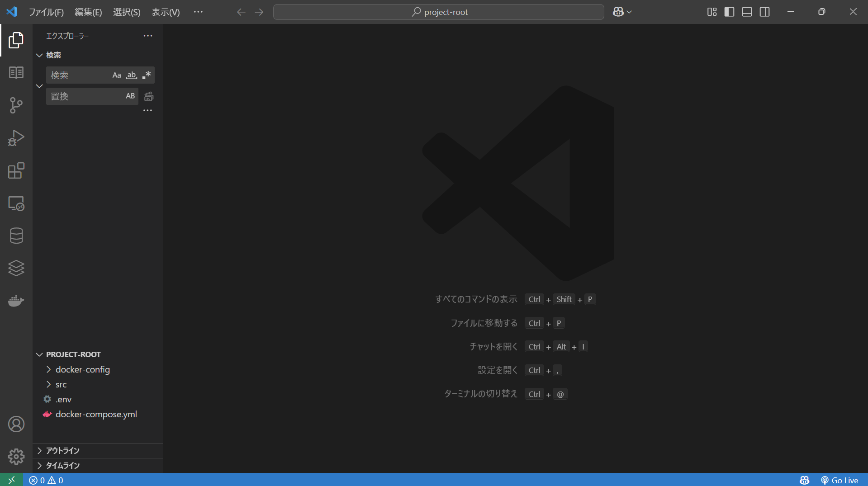
Task: Open the Copilot status icon in status bar
Action: (804, 480)
